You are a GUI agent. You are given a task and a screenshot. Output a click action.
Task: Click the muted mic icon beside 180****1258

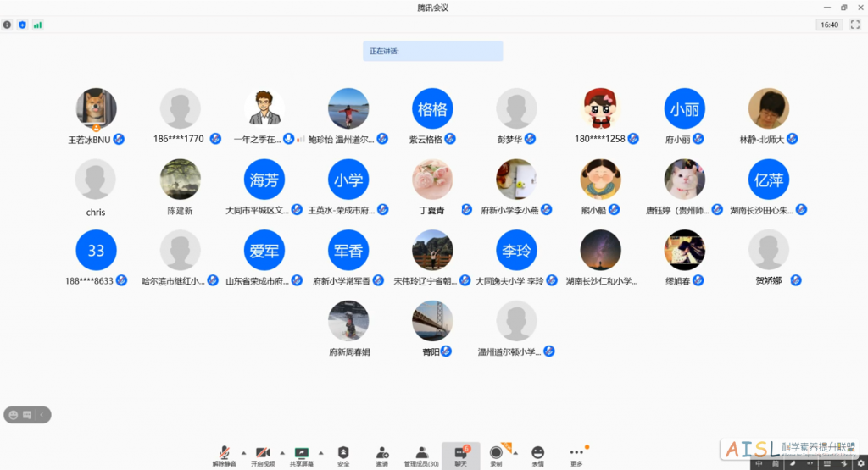(633, 139)
